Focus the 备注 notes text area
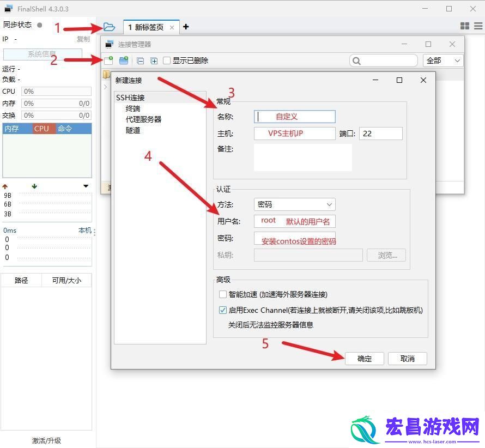 coord(303,158)
